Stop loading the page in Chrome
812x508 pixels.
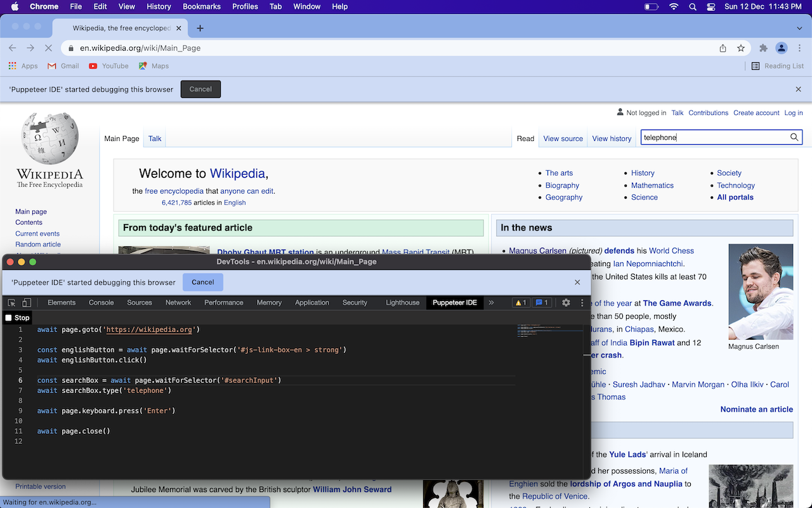(x=48, y=48)
